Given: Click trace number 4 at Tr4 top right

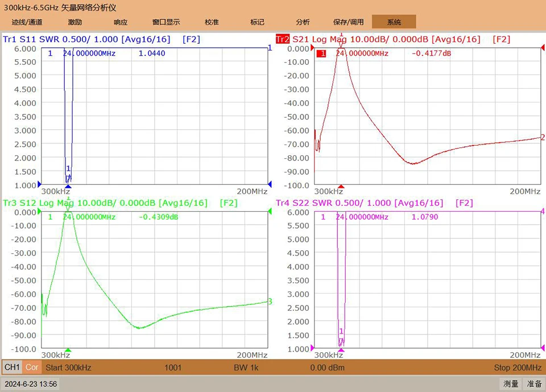Looking at the screenshot, I should pos(543,211).
